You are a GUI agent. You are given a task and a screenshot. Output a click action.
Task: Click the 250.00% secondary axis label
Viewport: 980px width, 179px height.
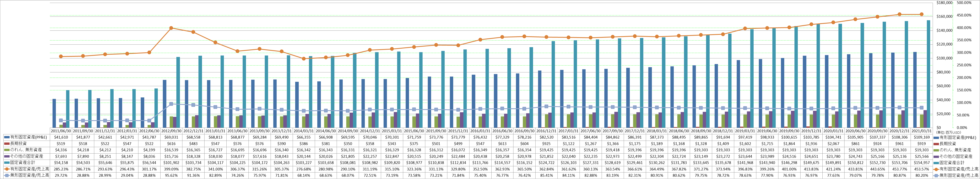(964, 65)
